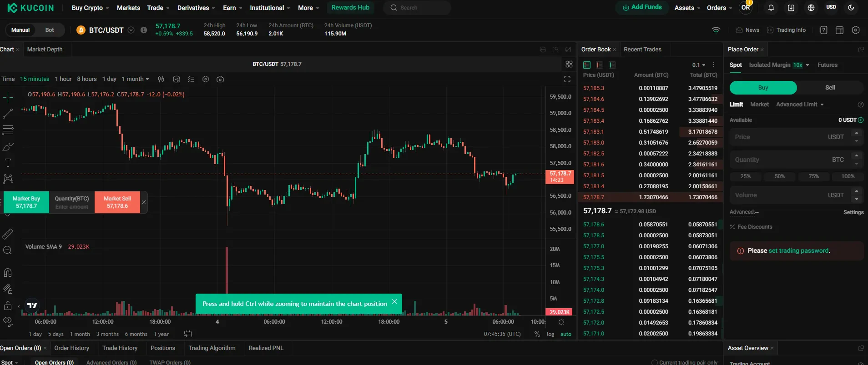Screen dimensions: 868x365
Task: Set order size to 25%
Action: 746,176
